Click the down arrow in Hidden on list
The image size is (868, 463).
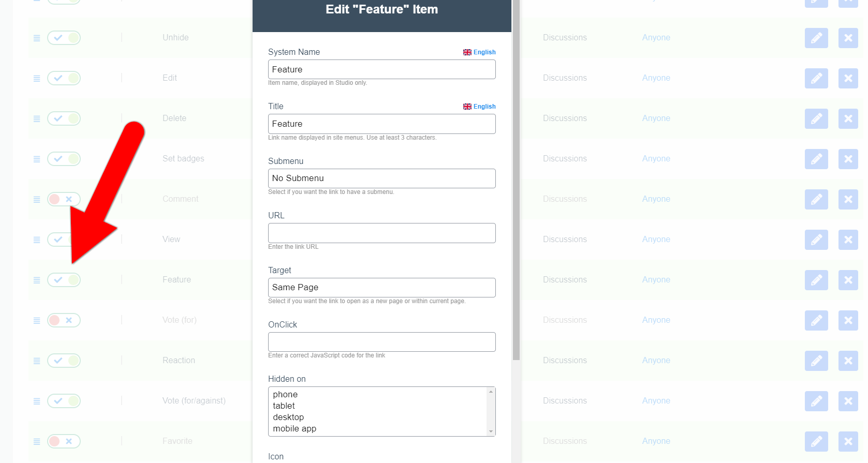click(x=491, y=431)
